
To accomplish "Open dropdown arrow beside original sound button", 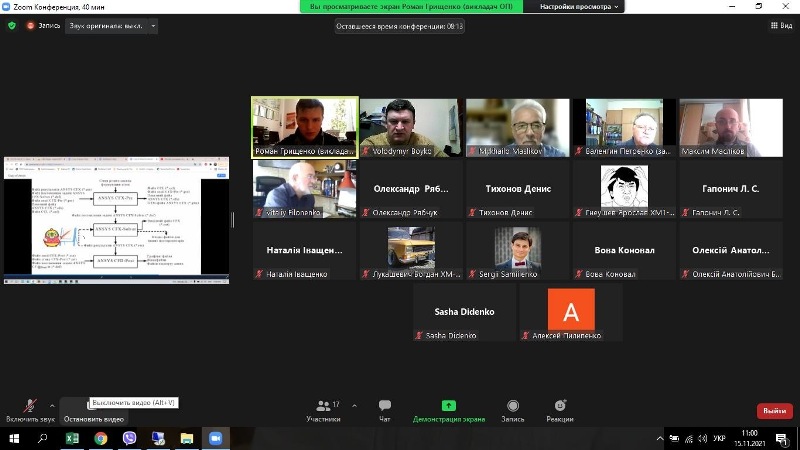I will pos(153,26).
